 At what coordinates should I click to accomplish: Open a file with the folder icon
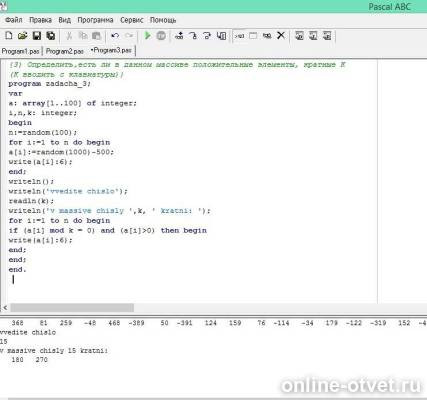point(22,36)
